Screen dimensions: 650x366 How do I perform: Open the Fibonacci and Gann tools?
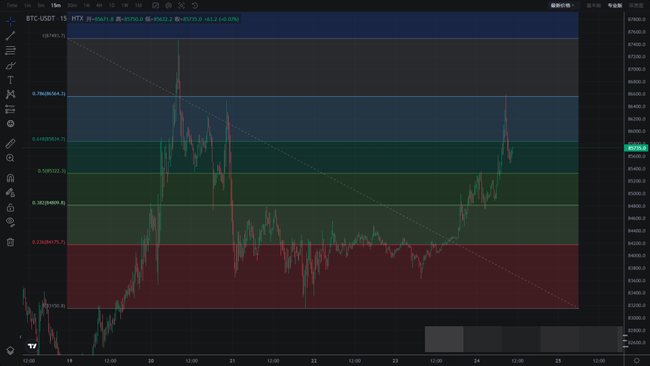10,51
